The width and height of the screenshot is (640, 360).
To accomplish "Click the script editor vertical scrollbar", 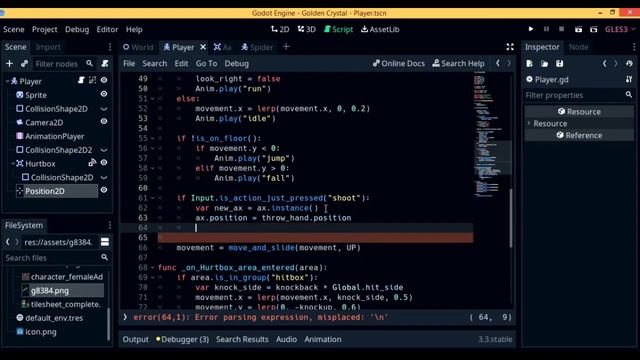I will (x=511, y=218).
